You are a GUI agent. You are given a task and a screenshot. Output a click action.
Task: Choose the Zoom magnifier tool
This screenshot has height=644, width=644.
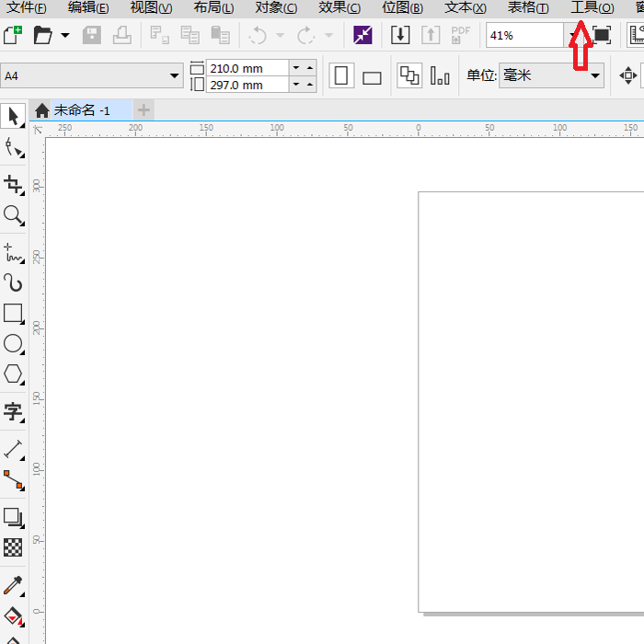(x=13, y=216)
